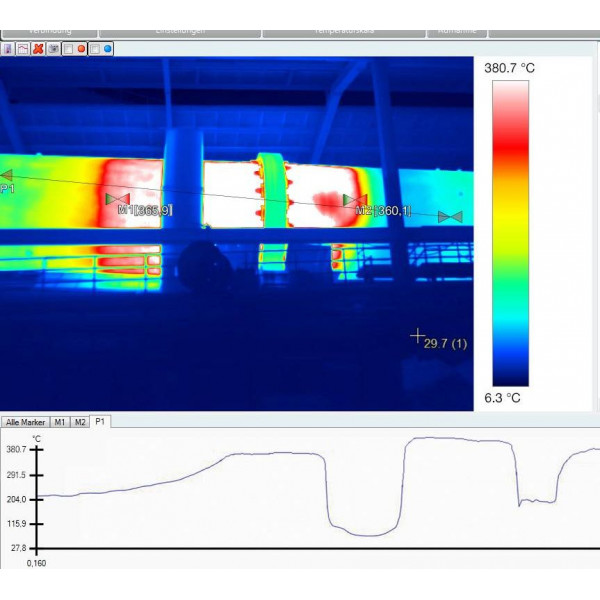Screen dimensions: 600x600
Task: Open the M1 tab
Action: (x=61, y=422)
